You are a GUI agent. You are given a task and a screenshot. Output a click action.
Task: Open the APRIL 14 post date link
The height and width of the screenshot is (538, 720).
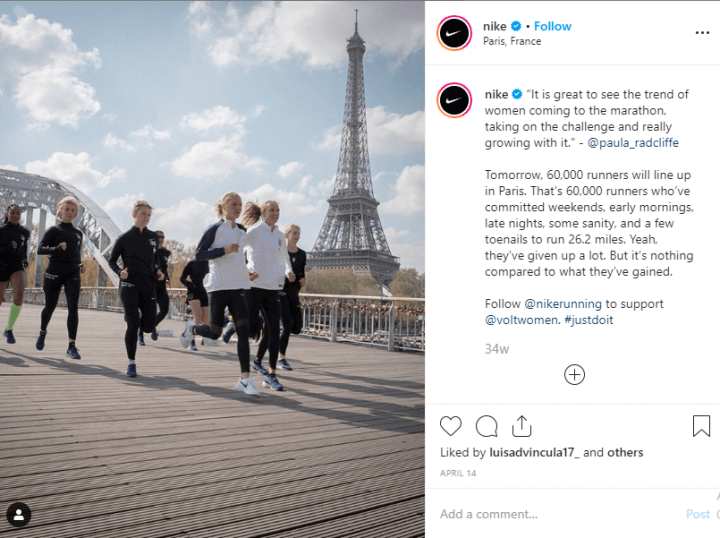click(x=458, y=473)
